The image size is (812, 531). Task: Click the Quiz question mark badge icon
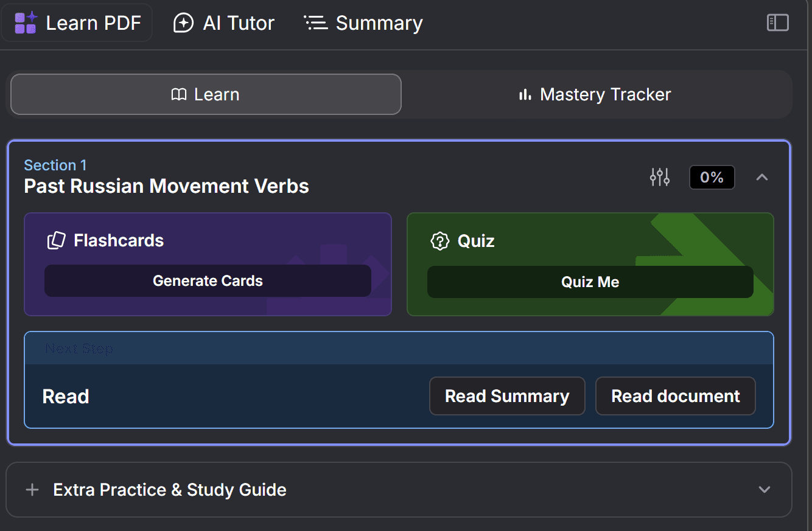(440, 241)
